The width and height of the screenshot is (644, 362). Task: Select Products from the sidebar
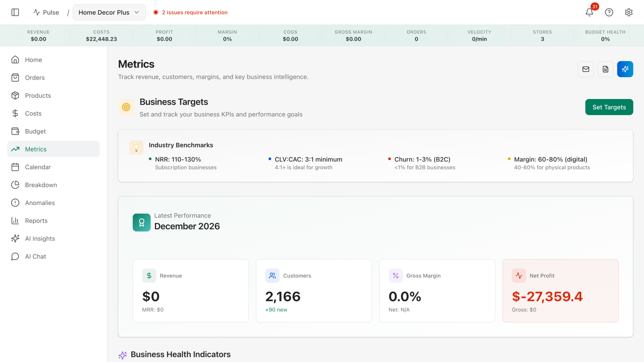38,95
